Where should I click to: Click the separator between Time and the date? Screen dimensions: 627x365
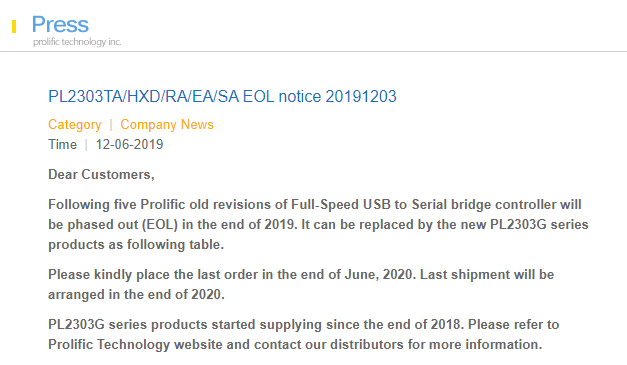coord(86,144)
